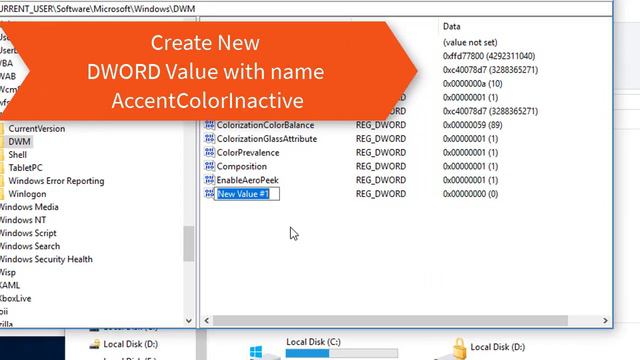640x360 pixels.
Task: Select the Winlogon key in tree
Action: [27, 194]
